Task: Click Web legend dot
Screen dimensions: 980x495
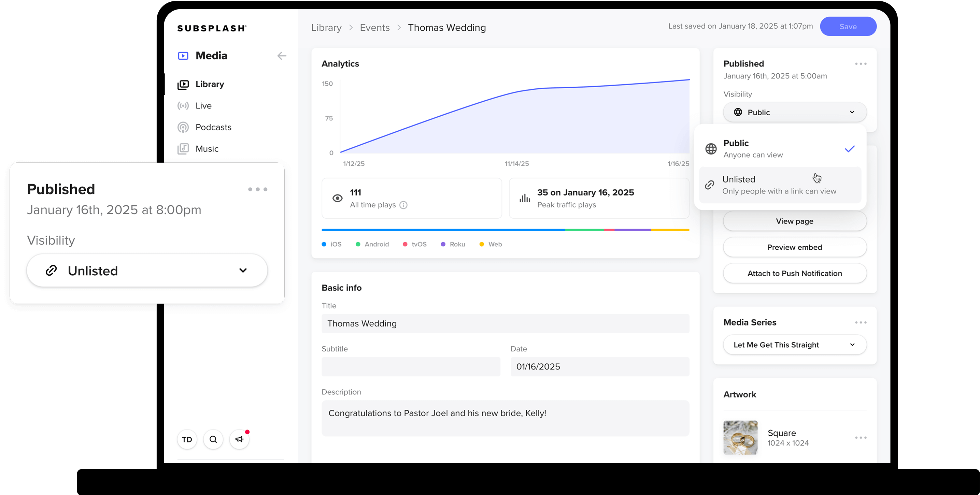Action: click(482, 244)
